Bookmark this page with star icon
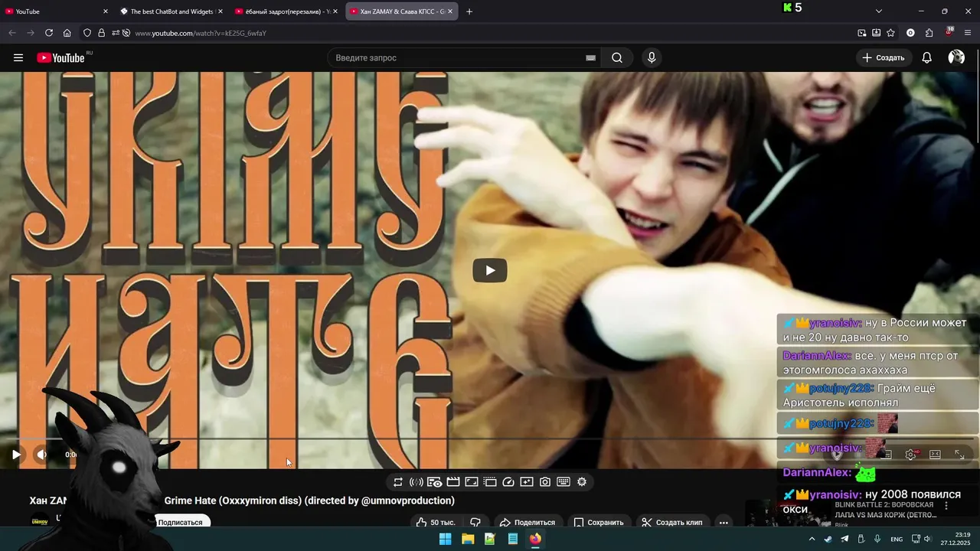 click(x=890, y=33)
